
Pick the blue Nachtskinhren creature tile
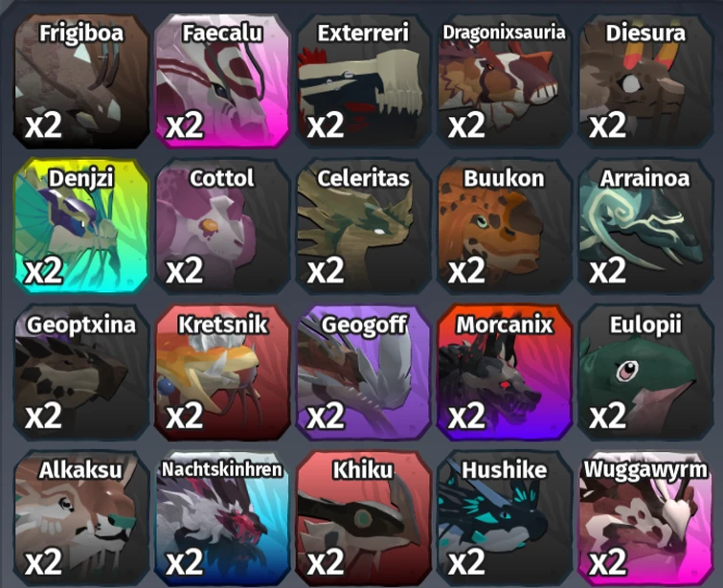(223, 518)
